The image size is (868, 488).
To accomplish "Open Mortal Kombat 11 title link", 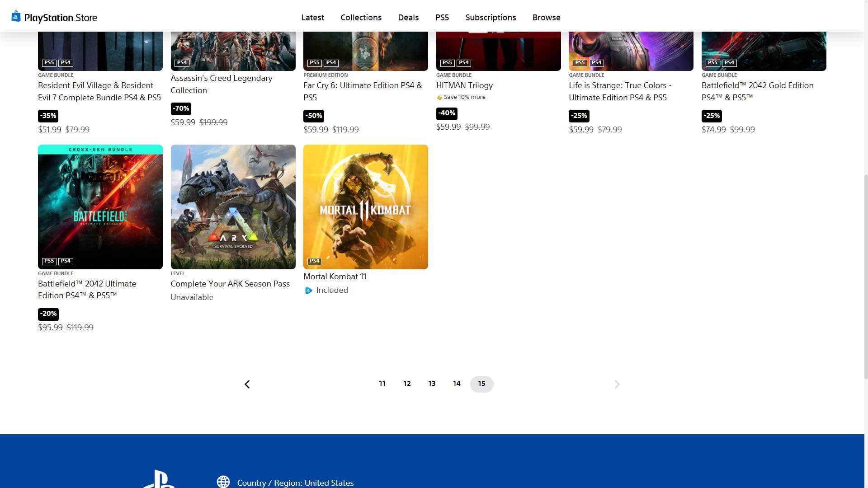I will tap(335, 277).
